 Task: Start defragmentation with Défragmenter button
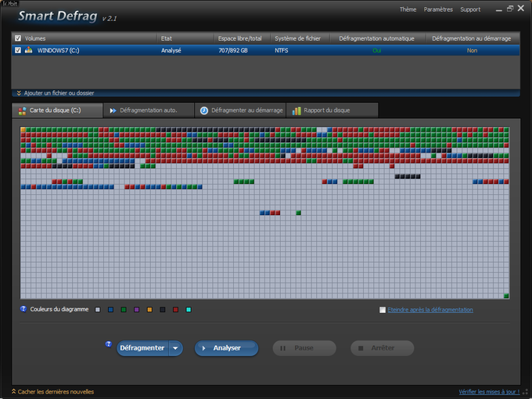tap(142, 348)
